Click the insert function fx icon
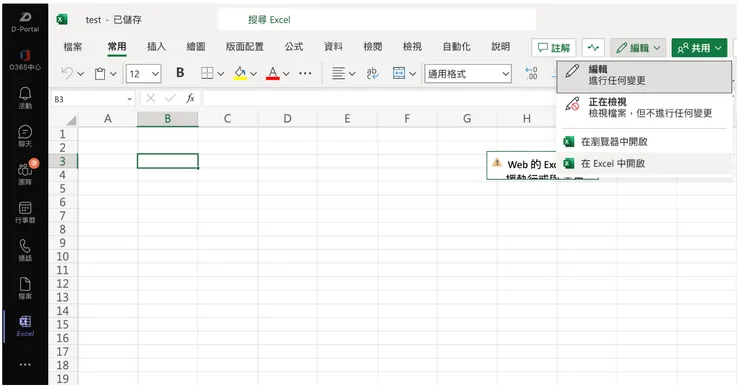 coord(190,98)
